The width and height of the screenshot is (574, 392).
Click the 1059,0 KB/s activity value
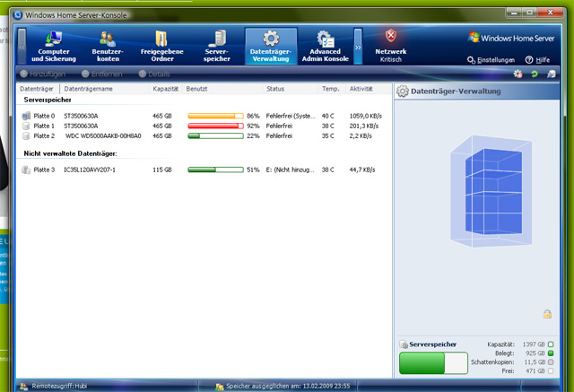pyautogui.click(x=366, y=116)
